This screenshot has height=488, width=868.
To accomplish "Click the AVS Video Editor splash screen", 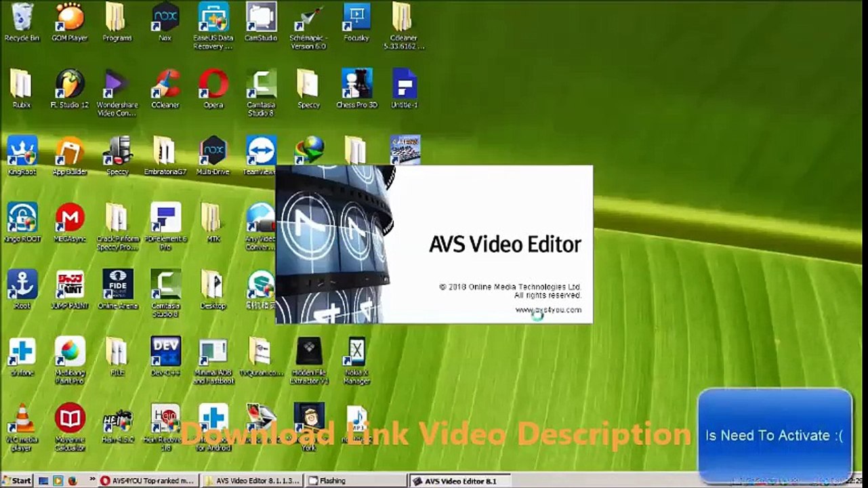I will [x=434, y=244].
